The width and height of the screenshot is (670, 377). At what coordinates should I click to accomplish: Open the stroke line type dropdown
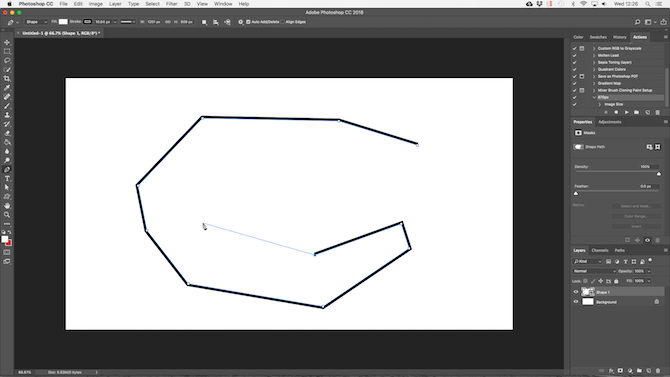127,22
